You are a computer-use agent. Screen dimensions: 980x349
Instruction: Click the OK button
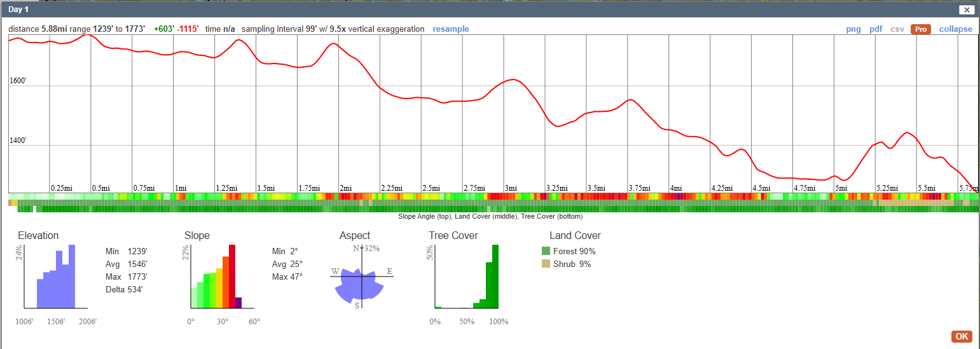[962, 336]
